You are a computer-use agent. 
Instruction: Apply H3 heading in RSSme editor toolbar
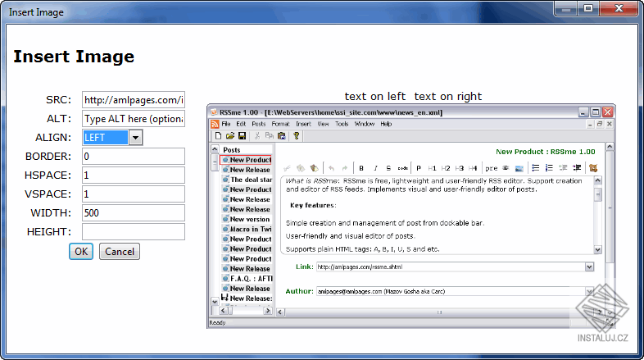coord(459,168)
